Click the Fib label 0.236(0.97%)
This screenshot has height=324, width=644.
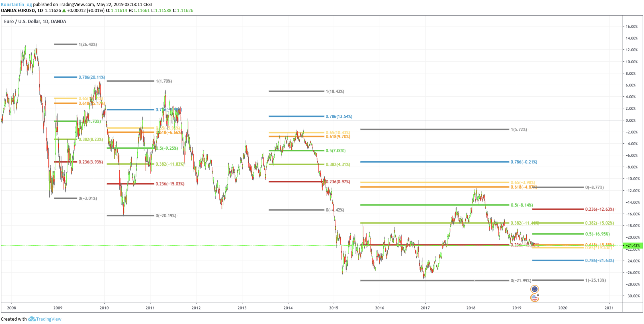point(338,182)
